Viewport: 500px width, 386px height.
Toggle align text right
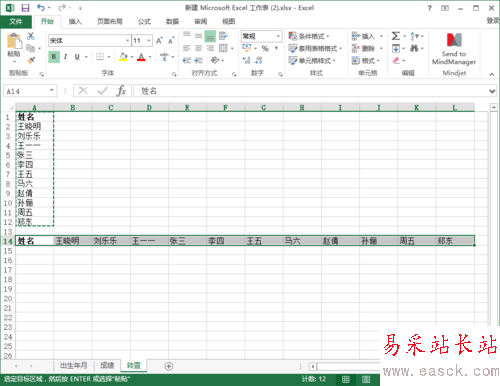tap(210, 48)
